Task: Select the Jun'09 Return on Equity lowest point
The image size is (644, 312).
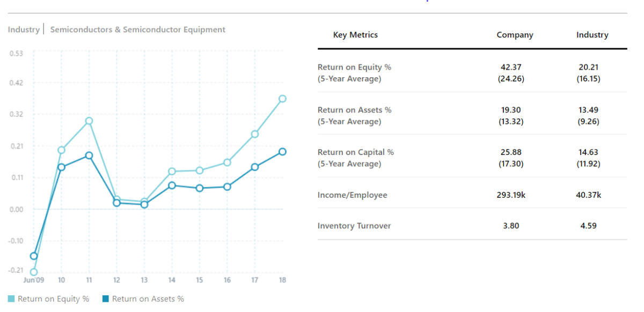Action: (34, 272)
